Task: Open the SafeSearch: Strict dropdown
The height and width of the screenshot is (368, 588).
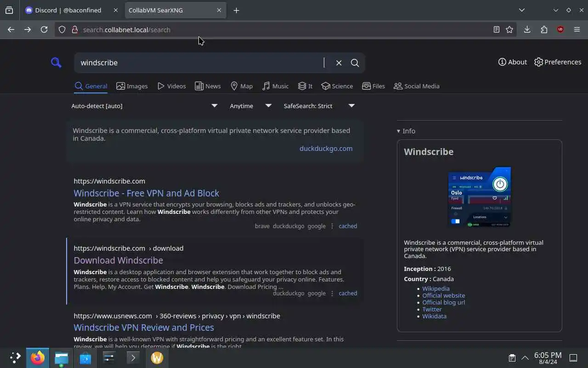Action: coord(319,106)
